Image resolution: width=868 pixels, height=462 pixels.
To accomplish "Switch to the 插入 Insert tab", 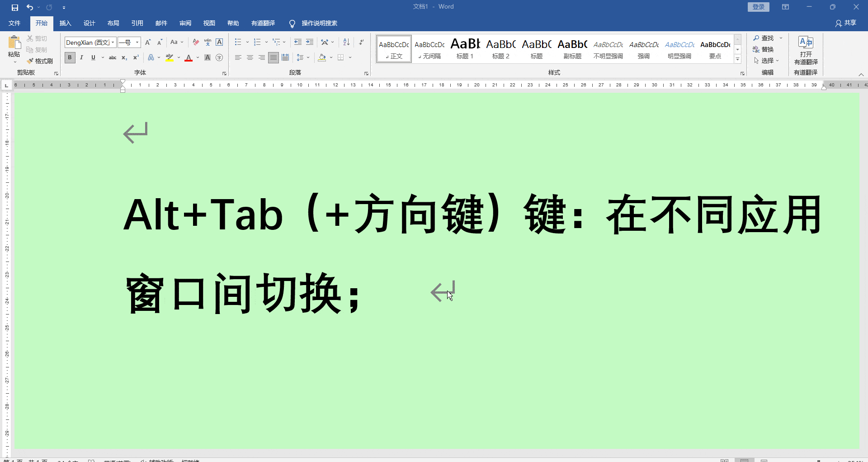I will click(66, 23).
